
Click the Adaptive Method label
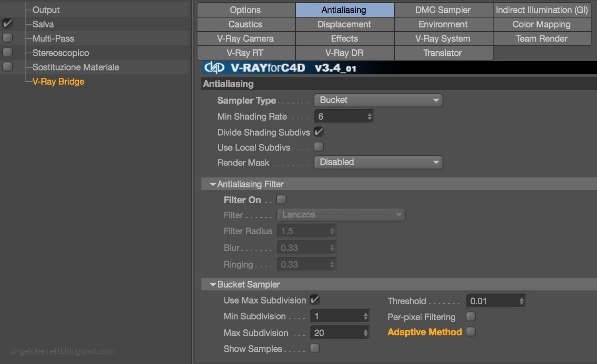click(425, 332)
